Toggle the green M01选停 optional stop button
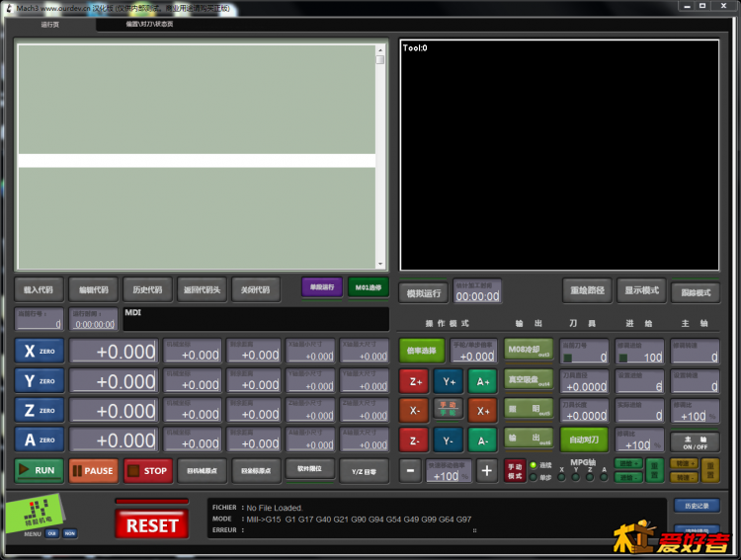741x560 pixels. point(369,287)
